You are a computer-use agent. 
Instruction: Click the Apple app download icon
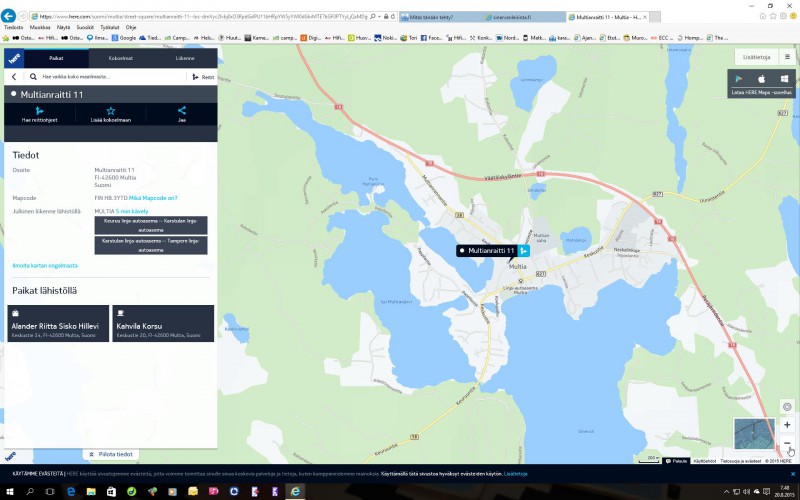coord(761,78)
